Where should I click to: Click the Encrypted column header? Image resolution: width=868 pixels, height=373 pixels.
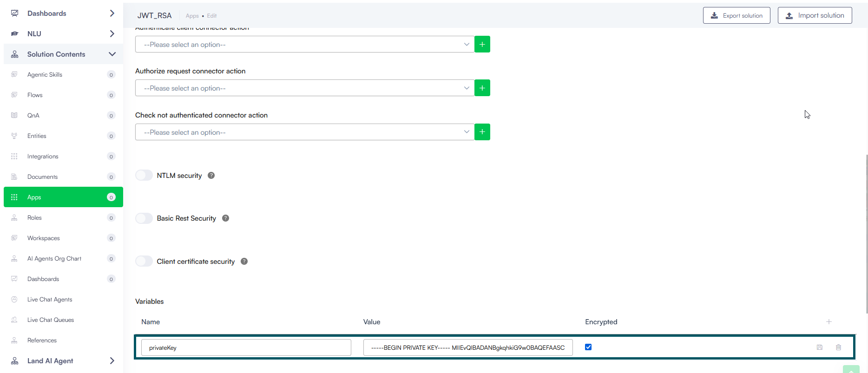point(601,322)
